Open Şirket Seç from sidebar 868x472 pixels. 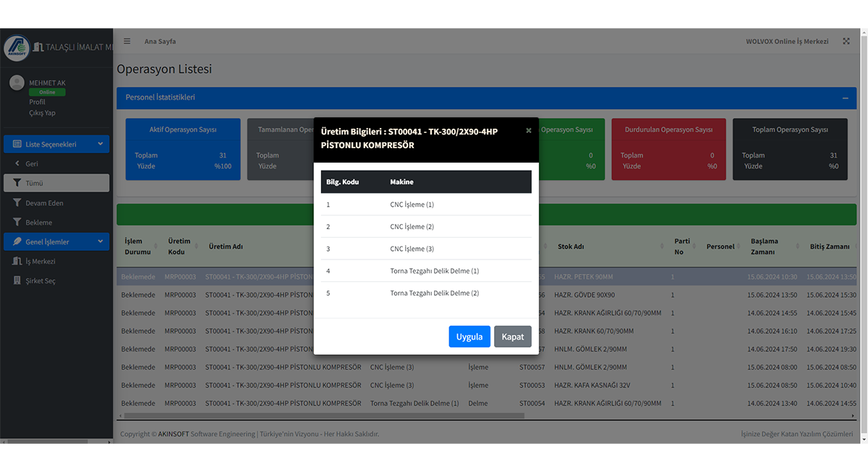(40, 280)
